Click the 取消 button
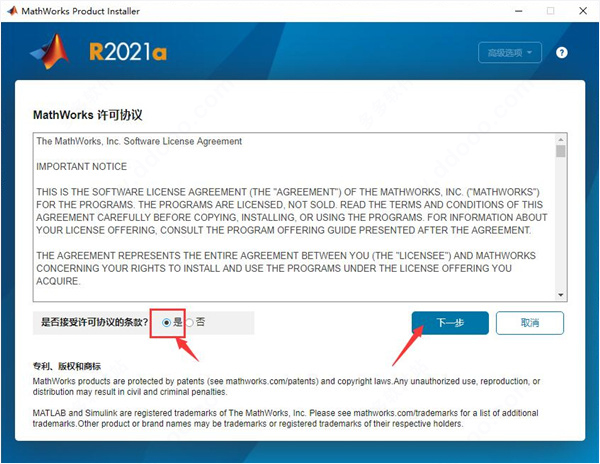Image resolution: width=600 pixels, height=464 pixels. coord(530,323)
